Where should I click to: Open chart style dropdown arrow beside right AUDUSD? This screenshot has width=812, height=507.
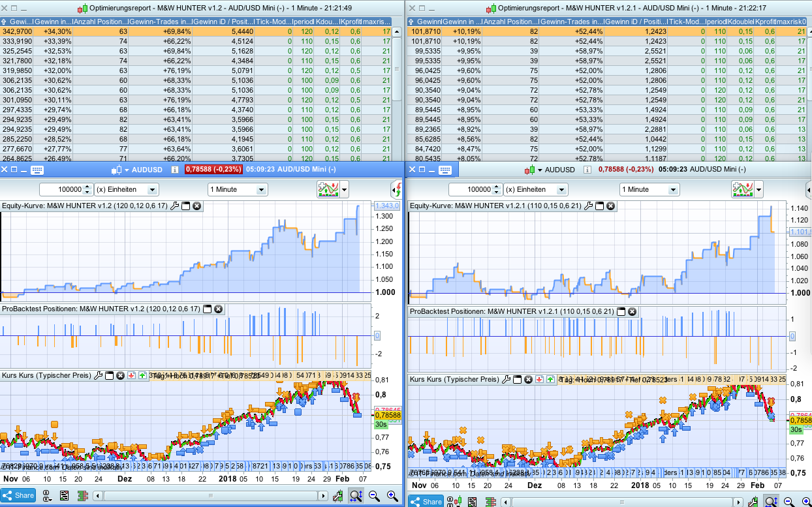[540, 170]
